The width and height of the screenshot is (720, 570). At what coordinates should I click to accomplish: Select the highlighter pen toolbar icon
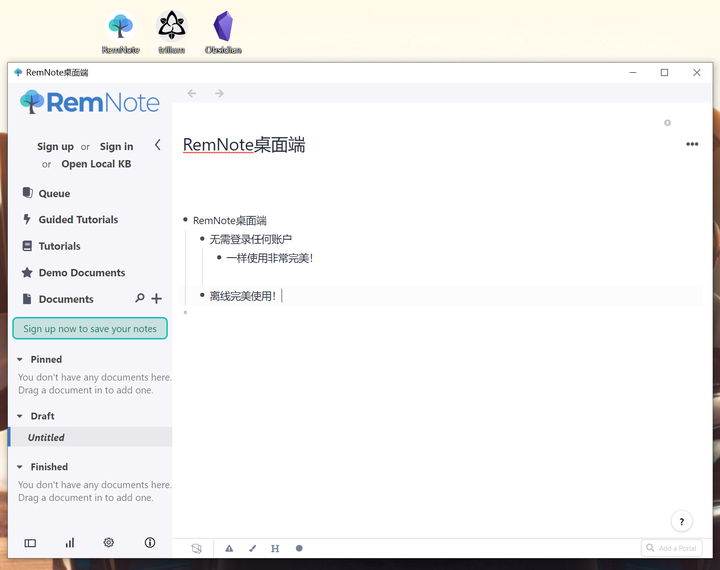pyautogui.click(x=253, y=548)
